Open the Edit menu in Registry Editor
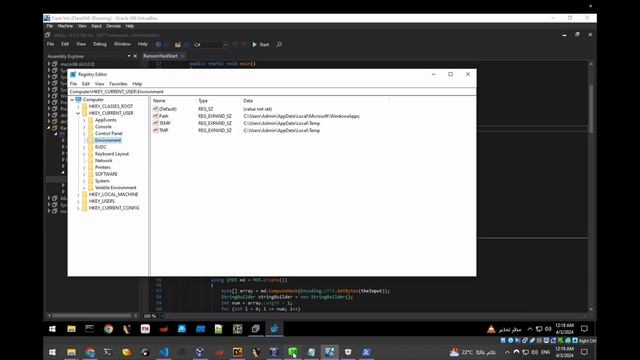640x360 pixels. 86,84
